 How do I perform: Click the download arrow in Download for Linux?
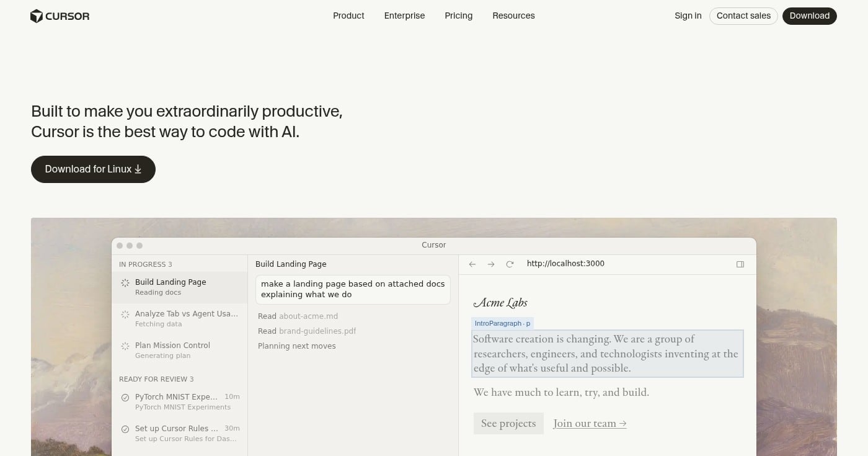click(x=138, y=169)
